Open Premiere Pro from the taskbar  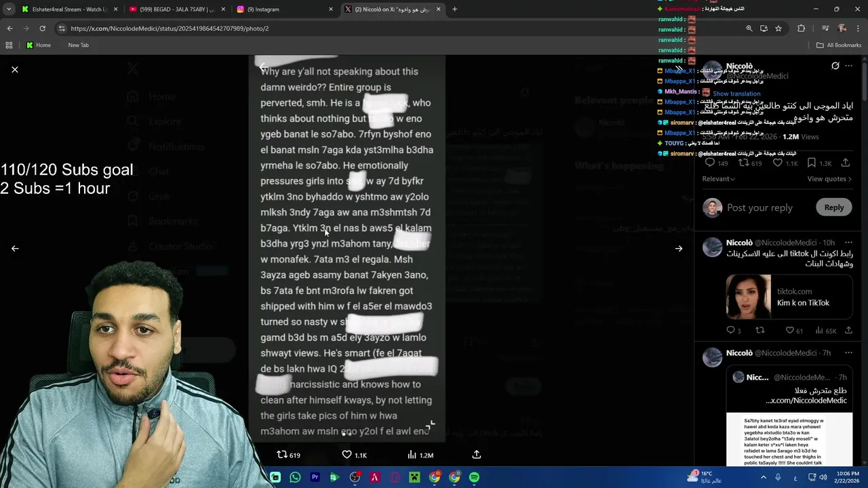(315, 477)
